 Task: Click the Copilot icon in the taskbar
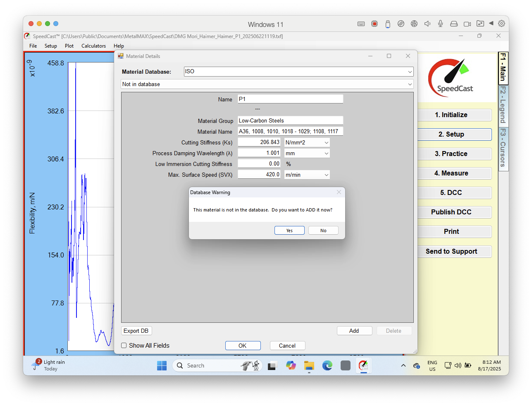291,365
